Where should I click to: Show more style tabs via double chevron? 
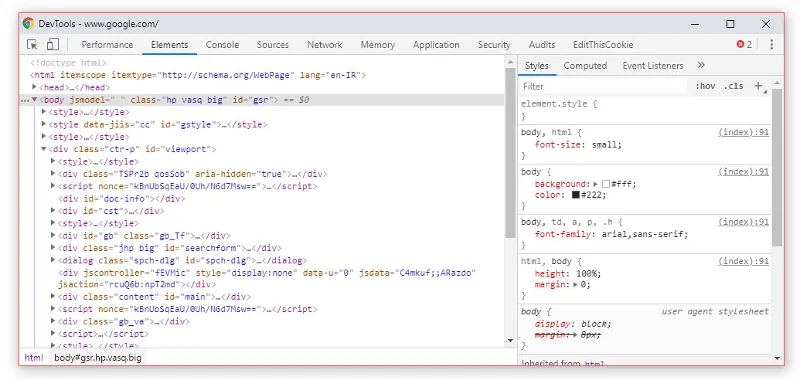click(x=701, y=65)
